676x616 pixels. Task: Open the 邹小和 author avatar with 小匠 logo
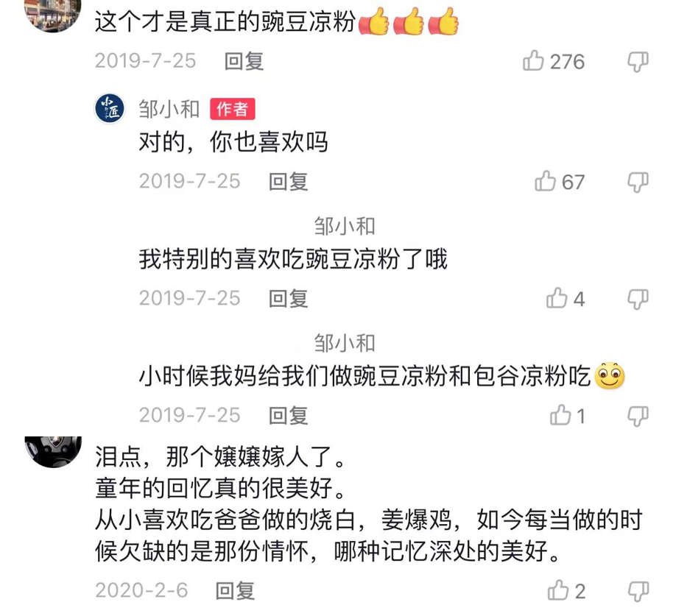[110, 108]
